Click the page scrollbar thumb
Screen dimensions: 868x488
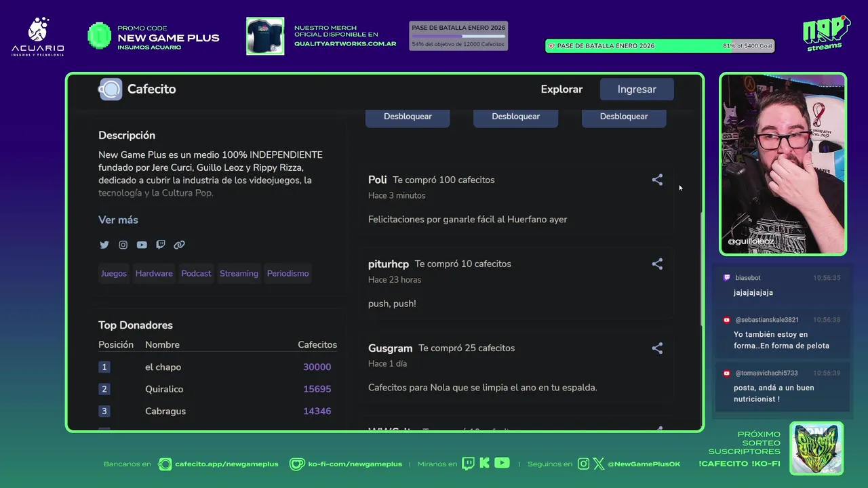[x=701, y=268]
